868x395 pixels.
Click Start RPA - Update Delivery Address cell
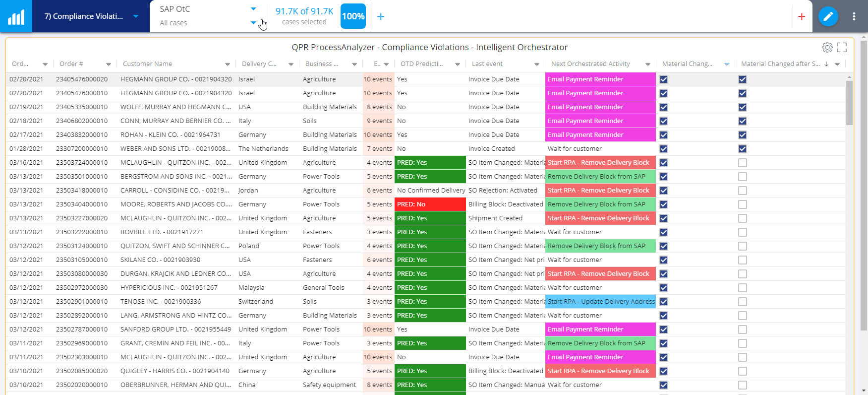[600, 302]
